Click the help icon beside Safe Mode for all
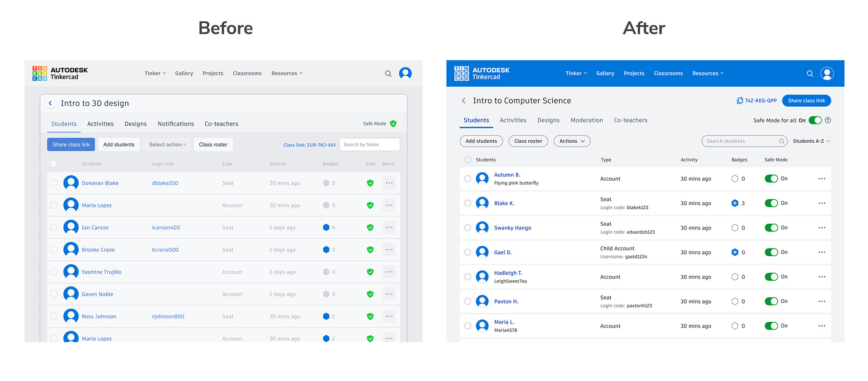 pyautogui.click(x=828, y=120)
